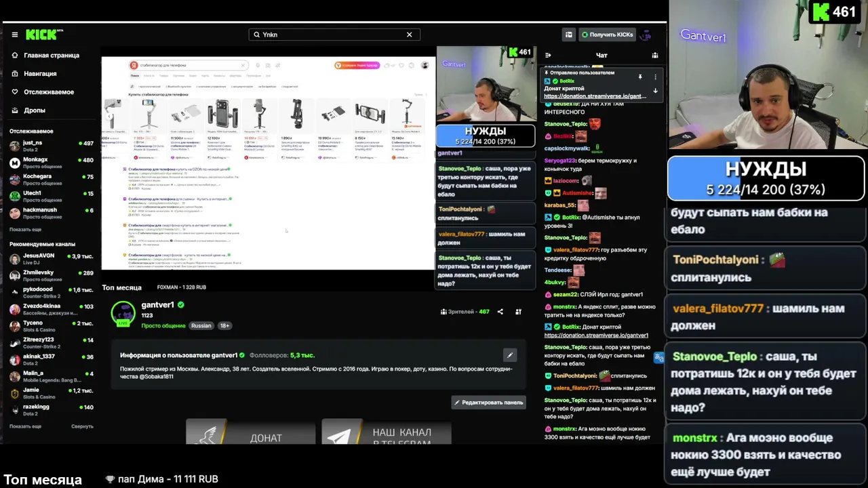This screenshot has height=488, width=868.
Task: Open the akinak_1337 recommended channel
Action: pos(52,359)
